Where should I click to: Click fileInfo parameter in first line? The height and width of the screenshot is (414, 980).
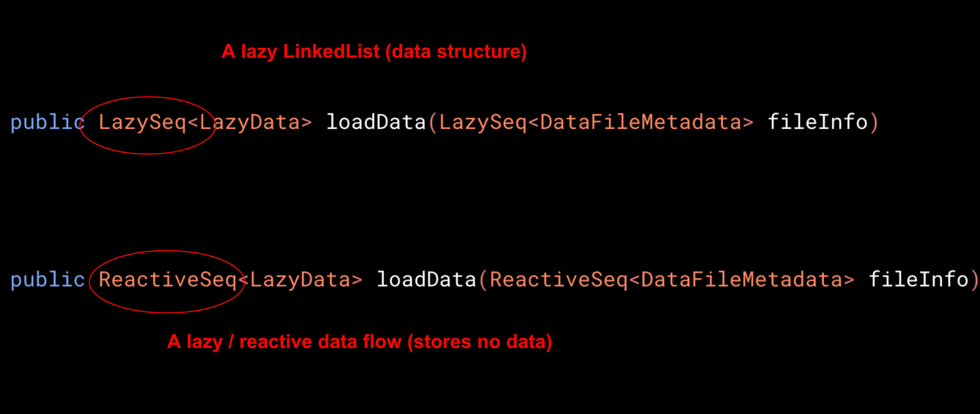tap(818, 122)
